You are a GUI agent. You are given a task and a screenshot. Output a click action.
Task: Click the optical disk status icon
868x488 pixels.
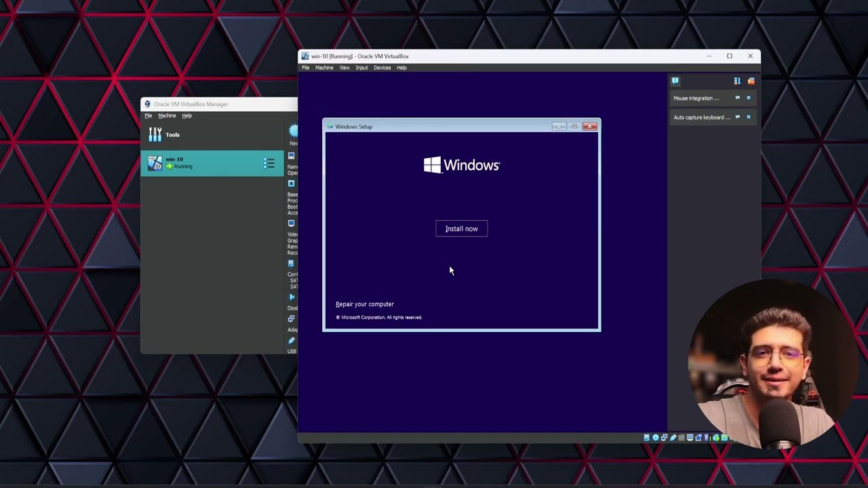[x=656, y=438]
